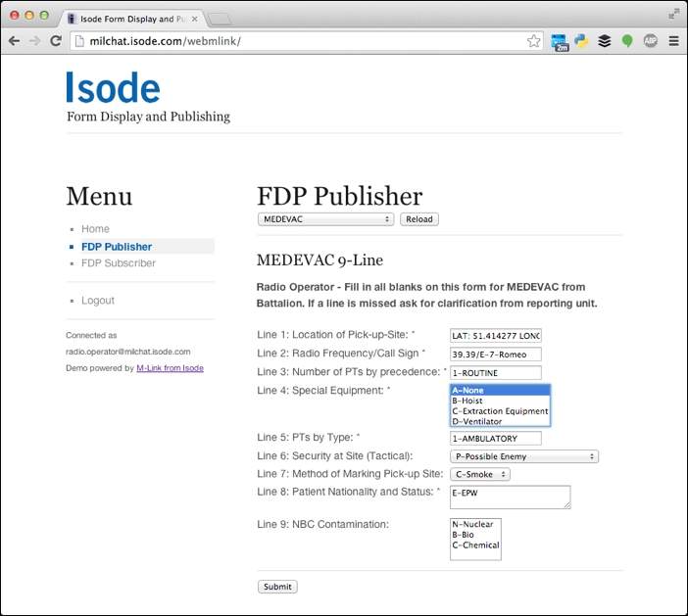The height and width of the screenshot is (616, 688).
Task: Go to Home in the Menu sidebar
Action: point(95,229)
